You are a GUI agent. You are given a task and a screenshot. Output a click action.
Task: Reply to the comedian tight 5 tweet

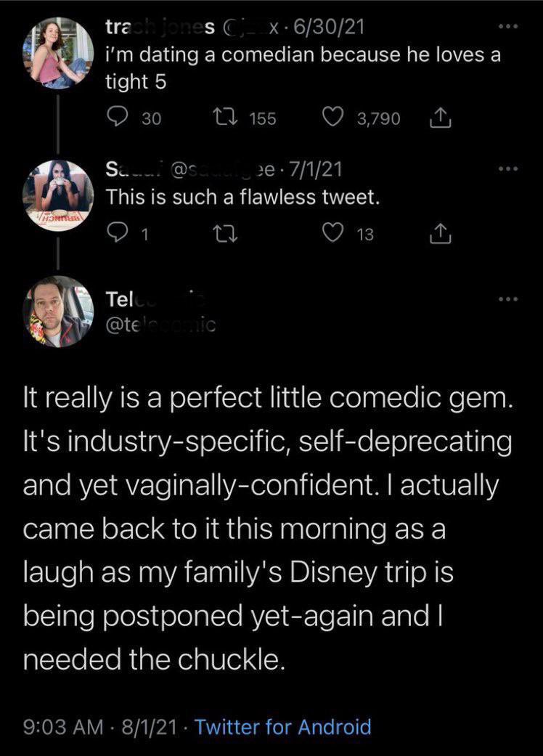point(116,118)
